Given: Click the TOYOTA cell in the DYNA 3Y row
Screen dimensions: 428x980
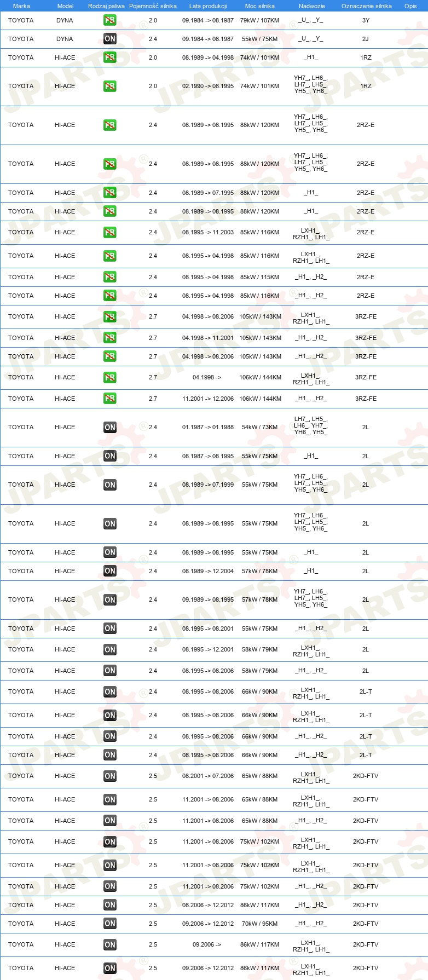Looking at the screenshot, I should pos(21,20).
